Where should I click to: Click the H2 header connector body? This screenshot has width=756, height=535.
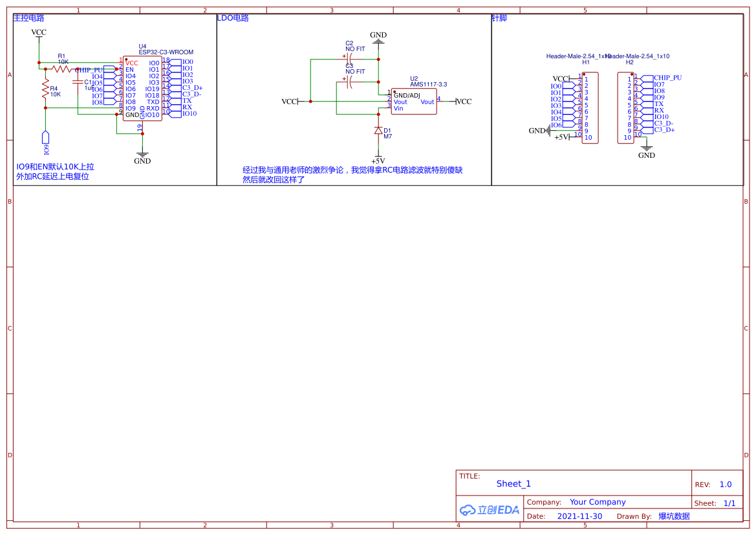pyautogui.click(x=626, y=108)
